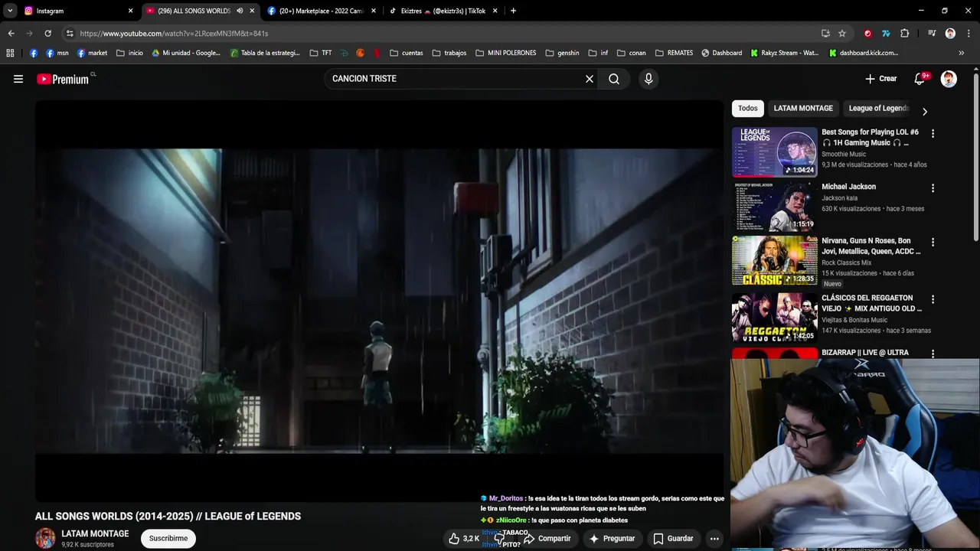Expand the inicio bookmarks folder

tap(129, 53)
